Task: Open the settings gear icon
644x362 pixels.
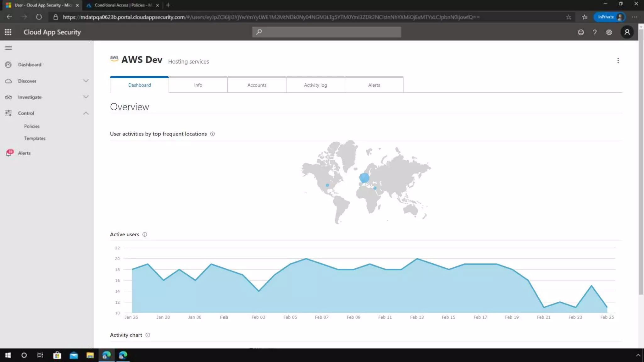Action: click(x=609, y=32)
